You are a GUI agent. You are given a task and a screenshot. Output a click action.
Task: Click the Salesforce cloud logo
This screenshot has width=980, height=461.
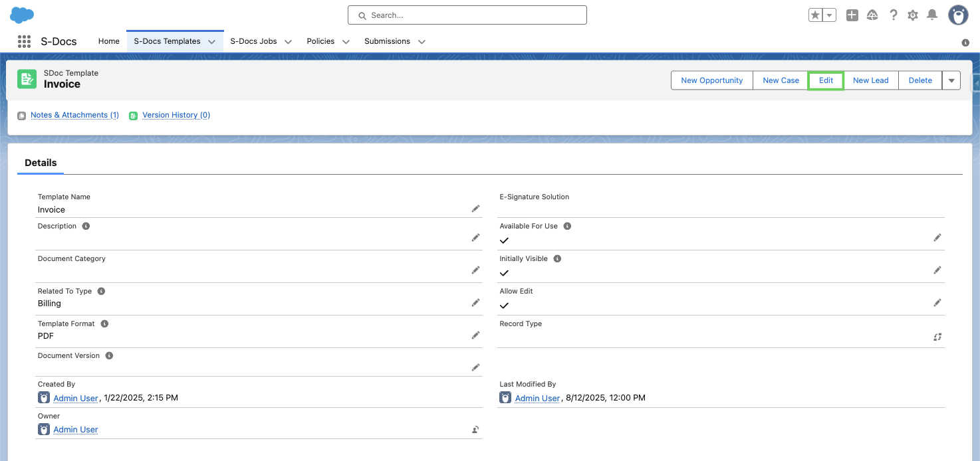[22, 15]
